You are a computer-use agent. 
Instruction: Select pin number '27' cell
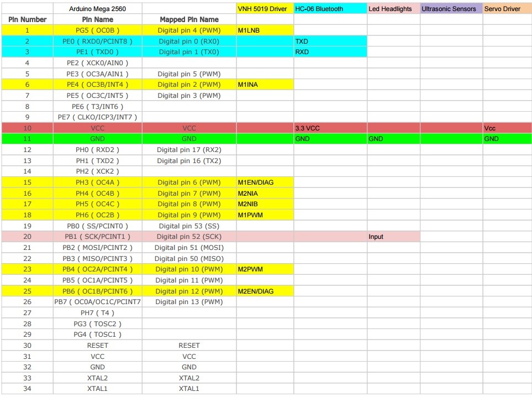point(28,313)
